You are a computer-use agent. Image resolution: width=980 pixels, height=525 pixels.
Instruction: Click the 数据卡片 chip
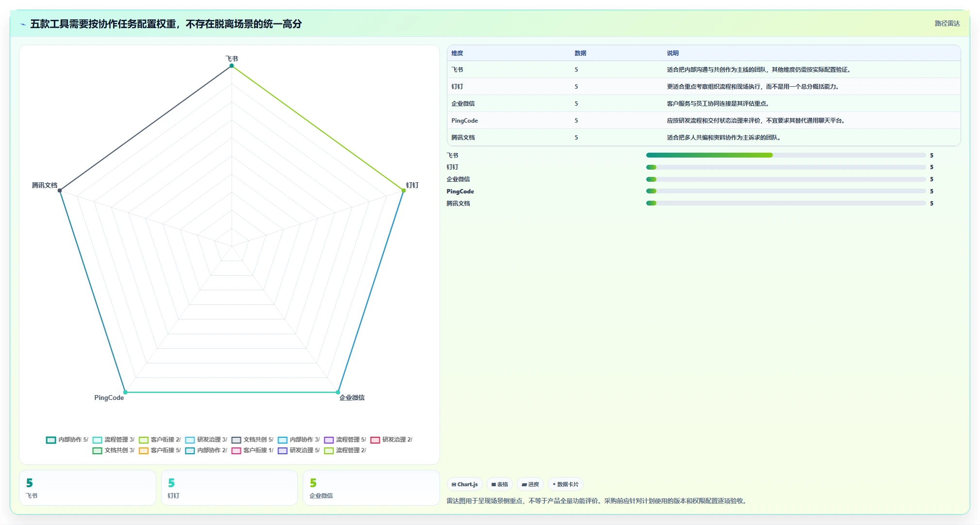(x=566, y=484)
